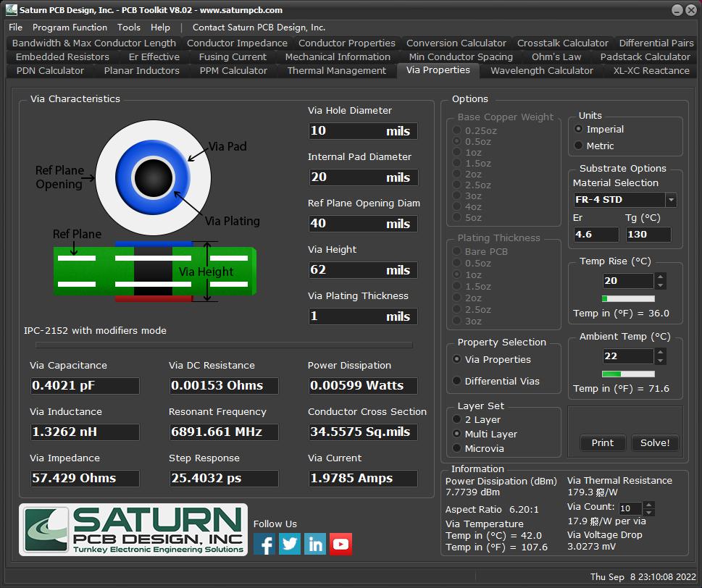This screenshot has height=588, width=702.
Task: Decrease Via Count with down arrow
Action: point(648,512)
